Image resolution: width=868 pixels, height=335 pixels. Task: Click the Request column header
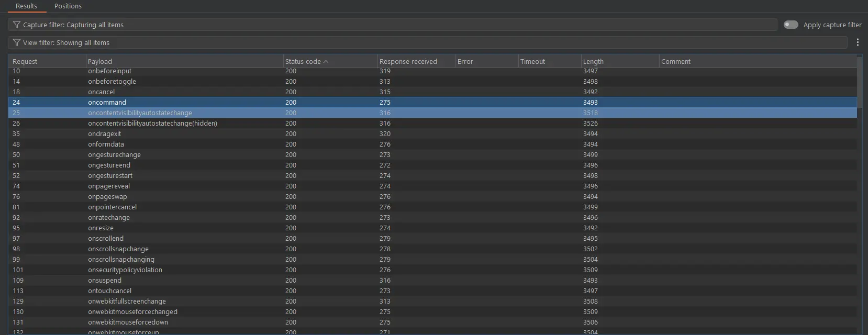25,61
